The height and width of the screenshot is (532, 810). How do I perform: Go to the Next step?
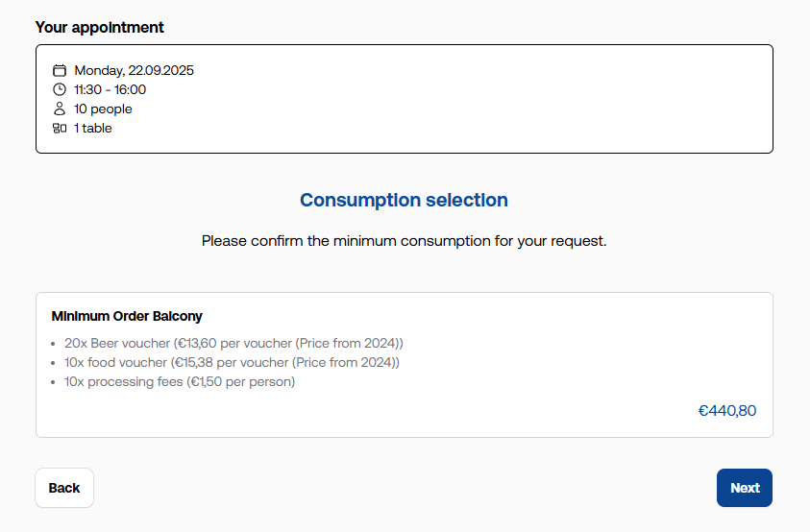745,488
